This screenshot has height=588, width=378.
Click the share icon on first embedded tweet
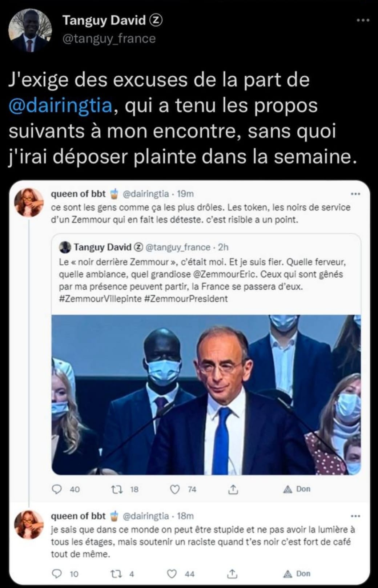[x=233, y=490]
